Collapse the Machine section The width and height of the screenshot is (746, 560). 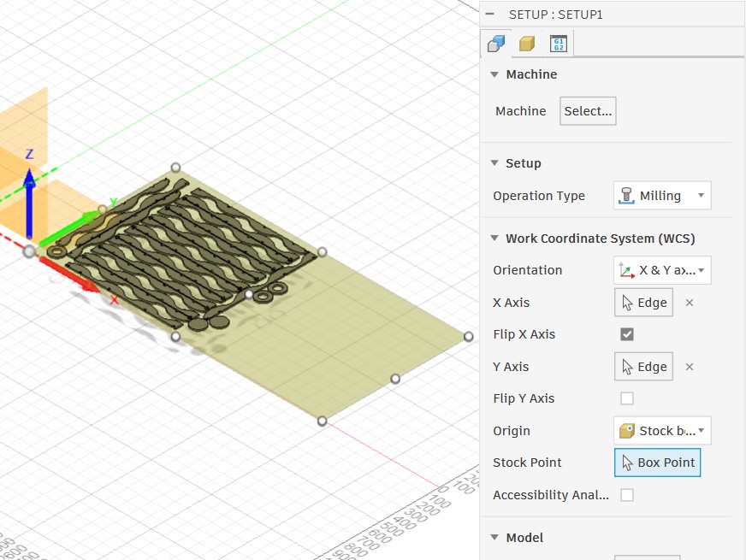tap(494, 74)
